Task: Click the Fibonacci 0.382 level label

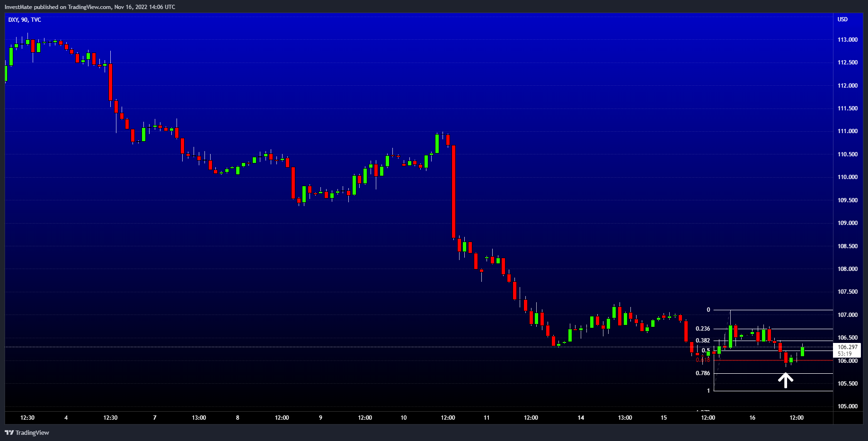Action: tap(703, 341)
